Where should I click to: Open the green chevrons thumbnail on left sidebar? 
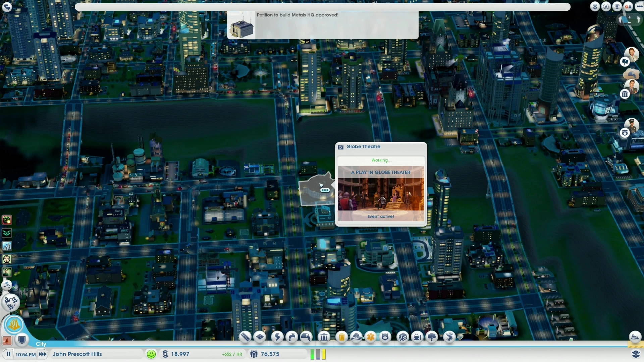[7, 233]
